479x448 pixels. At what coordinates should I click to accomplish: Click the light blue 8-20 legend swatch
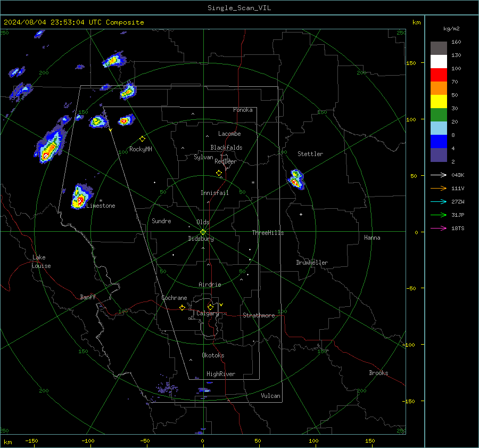pyautogui.click(x=439, y=128)
